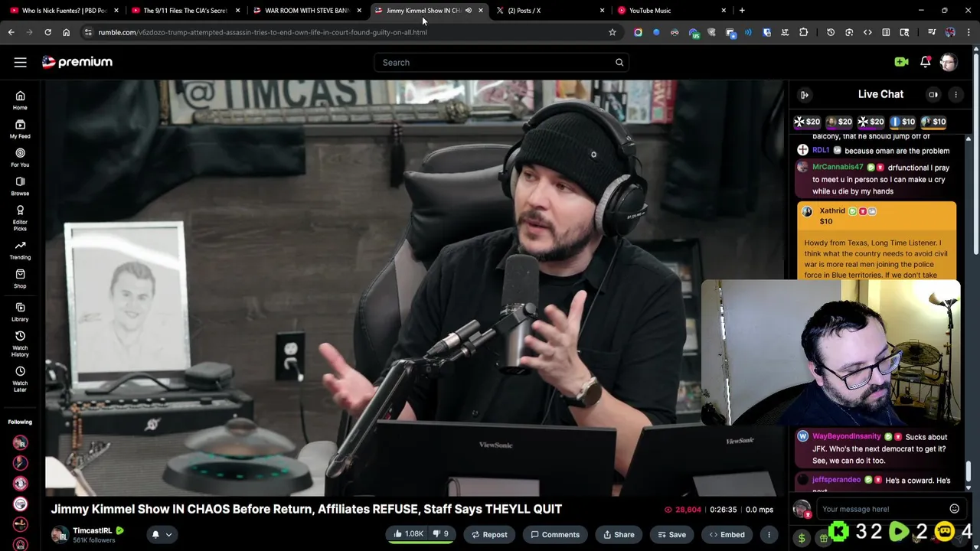The width and height of the screenshot is (980, 551).
Task: Open My Feed in sidebar
Action: click(x=20, y=129)
